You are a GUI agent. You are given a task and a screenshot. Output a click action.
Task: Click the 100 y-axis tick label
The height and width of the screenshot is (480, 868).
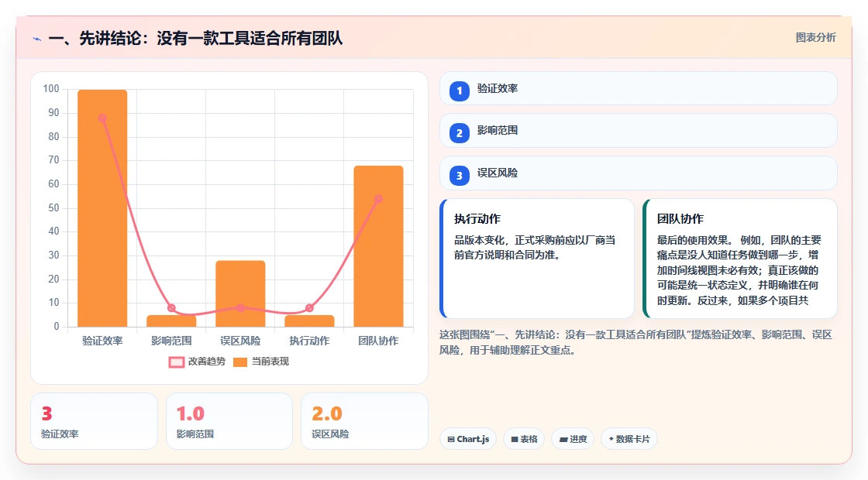point(51,89)
